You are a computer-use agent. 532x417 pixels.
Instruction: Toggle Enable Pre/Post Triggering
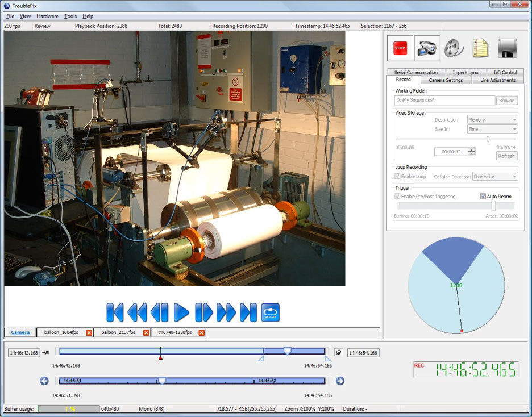coord(396,196)
